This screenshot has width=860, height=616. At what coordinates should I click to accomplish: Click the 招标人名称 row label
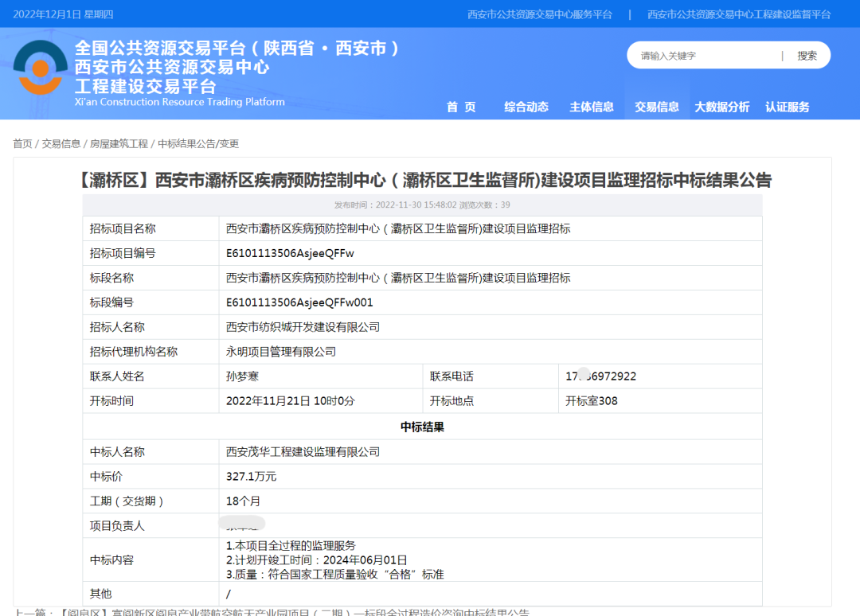(117, 327)
